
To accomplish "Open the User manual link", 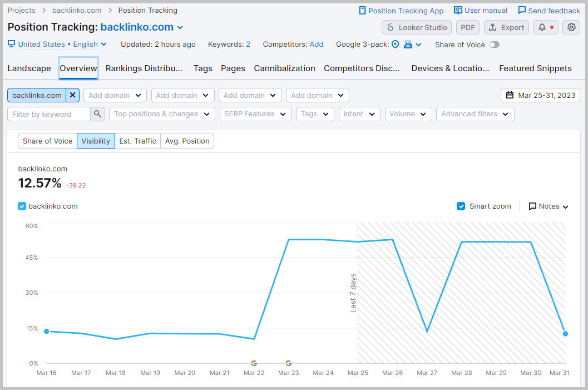I will point(481,11).
